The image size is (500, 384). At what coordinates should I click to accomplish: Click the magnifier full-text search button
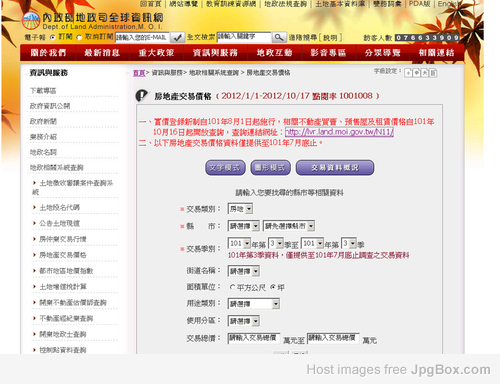pos(279,37)
